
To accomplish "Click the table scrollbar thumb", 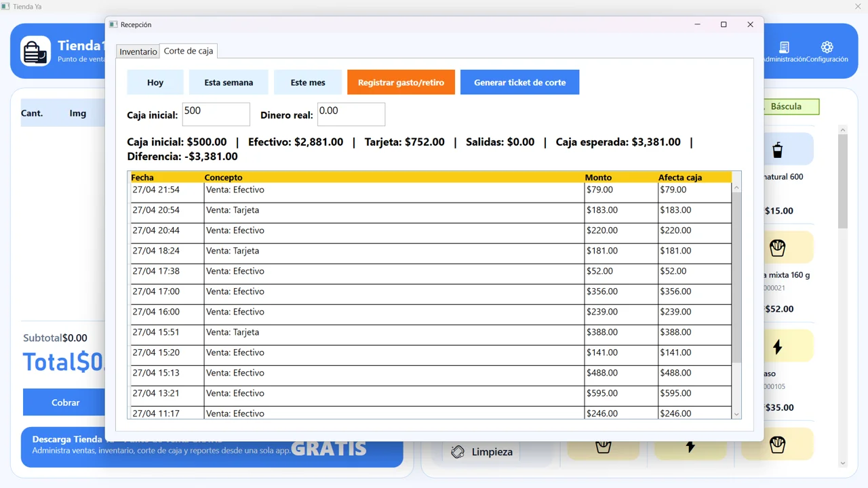I will (736, 278).
